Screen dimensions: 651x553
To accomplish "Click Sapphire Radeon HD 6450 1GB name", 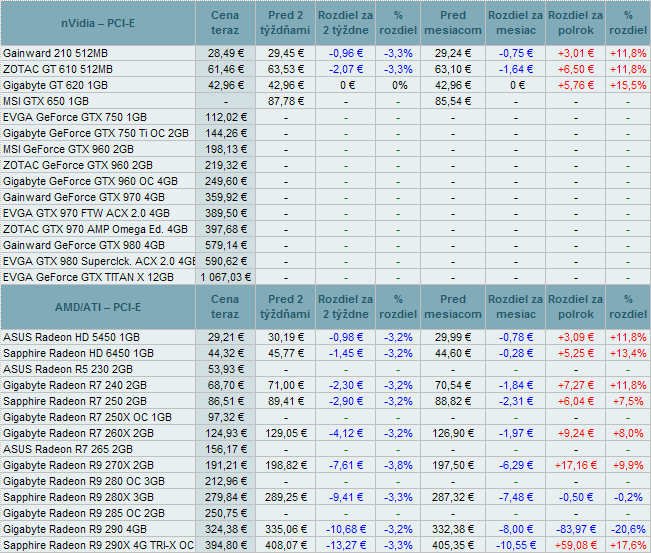I will (78, 353).
